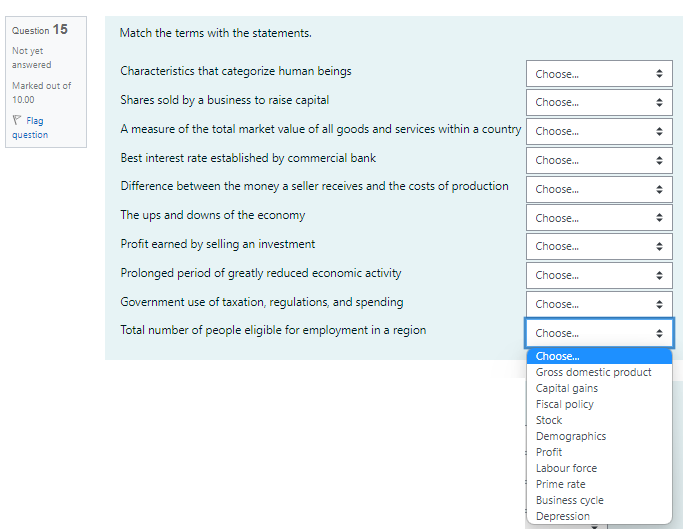
Task: Select Demographics from the dropdown list
Action: (599, 436)
